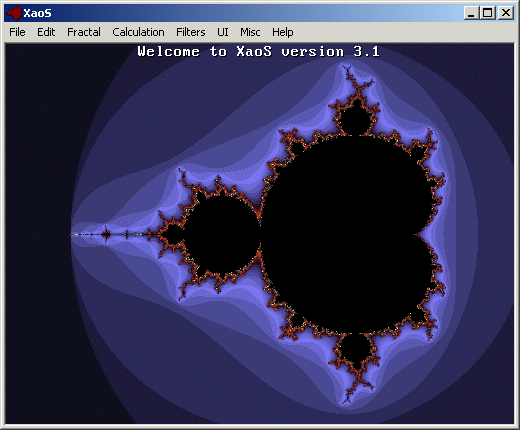Open the Help menu
The image size is (520, 430).
pos(283,32)
